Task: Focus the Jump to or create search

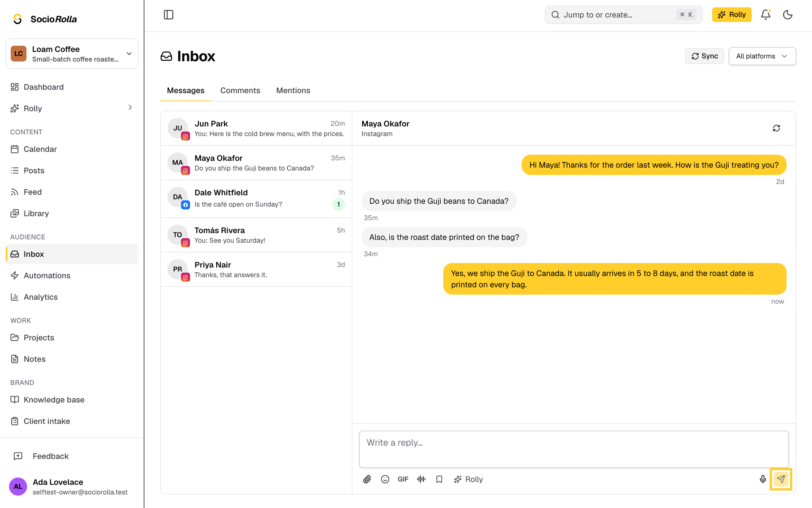Action: (x=623, y=15)
